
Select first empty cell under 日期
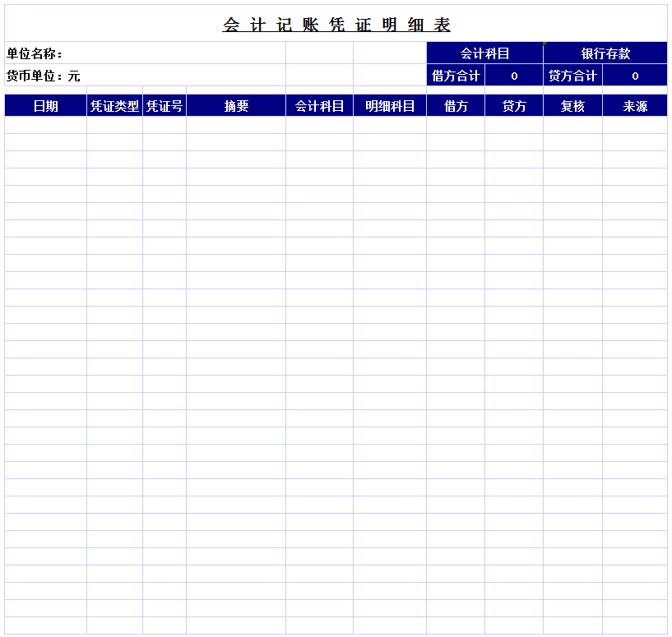(45, 125)
